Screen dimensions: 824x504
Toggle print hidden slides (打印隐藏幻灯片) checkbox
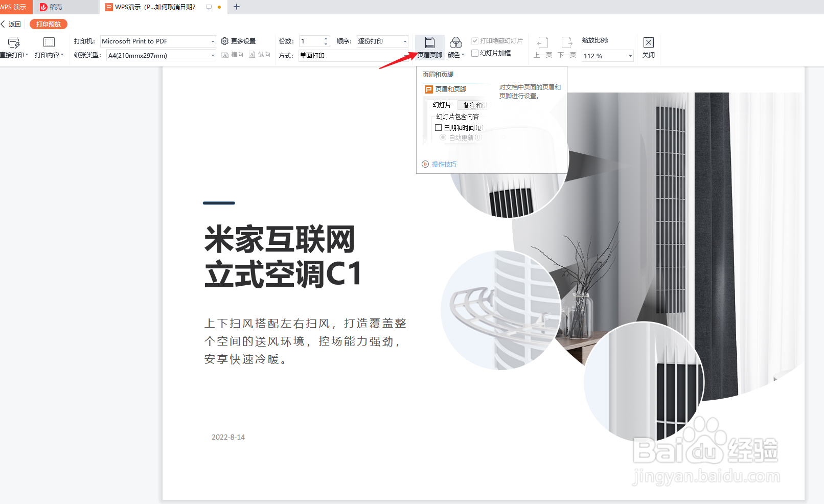click(475, 41)
